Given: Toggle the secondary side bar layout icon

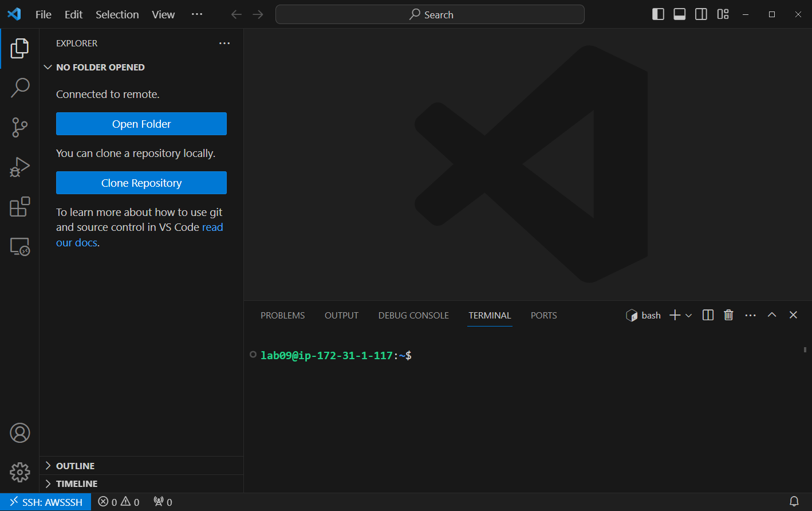Looking at the screenshot, I should click(701, 14).
